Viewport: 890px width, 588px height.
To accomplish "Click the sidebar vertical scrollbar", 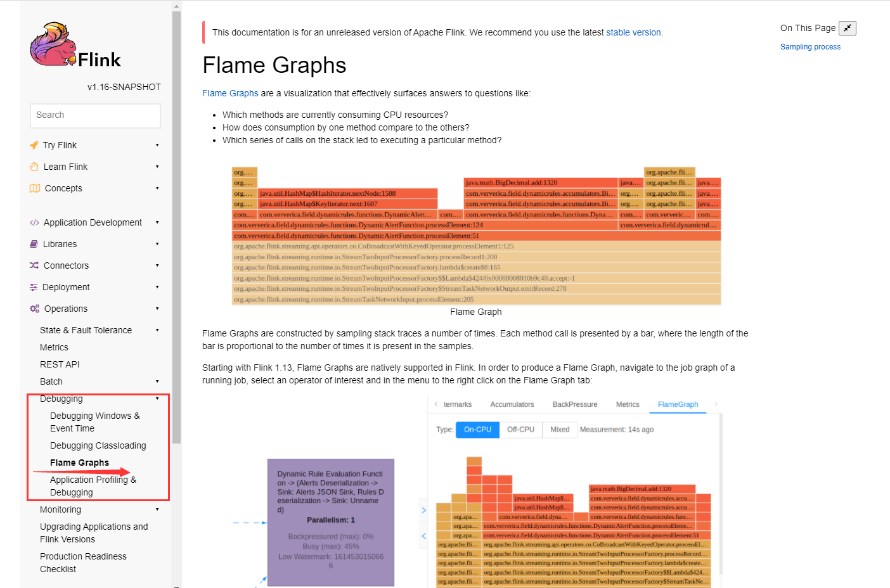I will click(176, 228).
